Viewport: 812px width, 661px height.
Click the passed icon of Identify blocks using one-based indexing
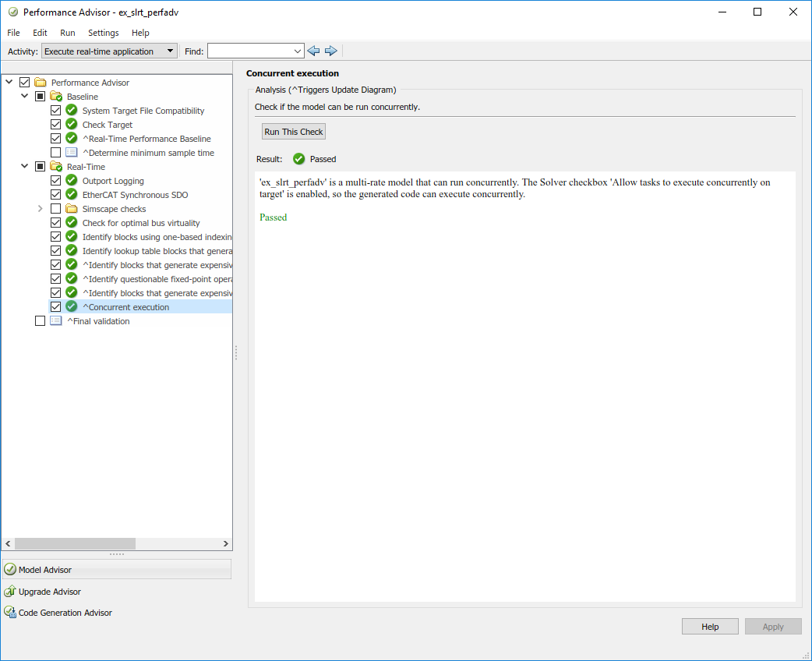pyautogui.click(x=72, y=236)
